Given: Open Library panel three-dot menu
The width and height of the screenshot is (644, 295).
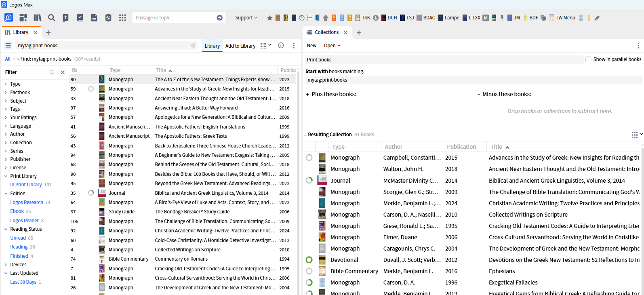Looking at the screenshot, I should 294,46.
